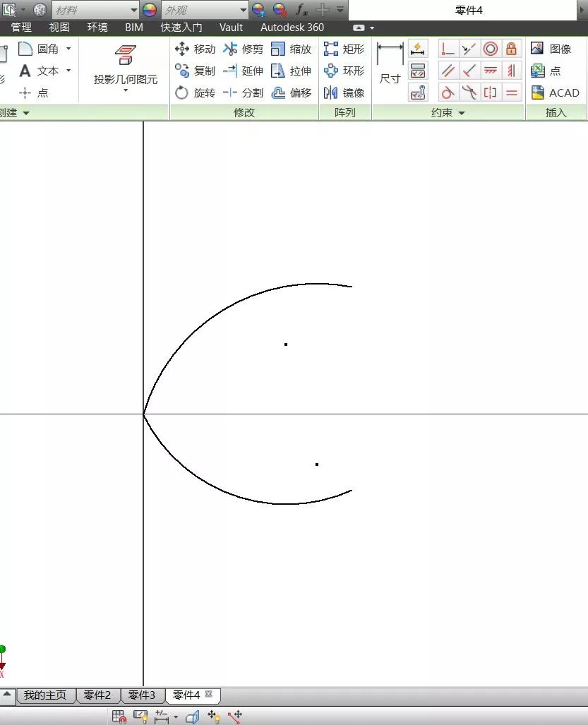The height and width of the screenshot is (725, 588).
Task: Start a Circular pattern (环形)
Action: [x=344, y=71]
